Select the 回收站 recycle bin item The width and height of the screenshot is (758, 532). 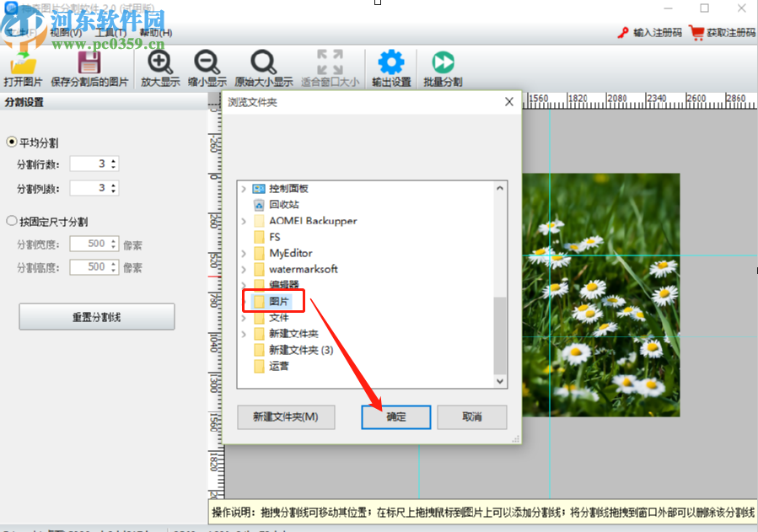coord(284,204)
